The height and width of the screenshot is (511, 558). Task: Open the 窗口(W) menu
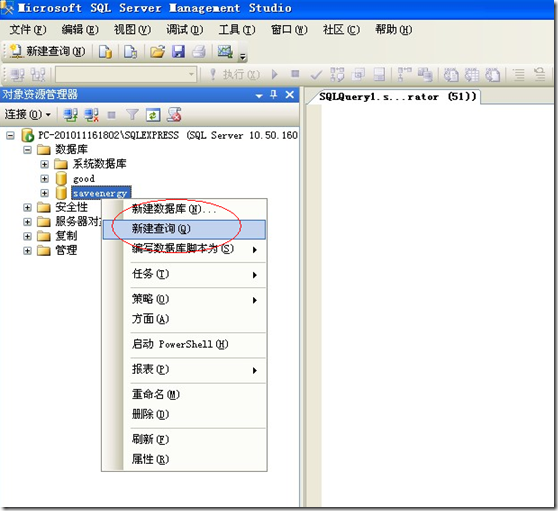[289, 30]
